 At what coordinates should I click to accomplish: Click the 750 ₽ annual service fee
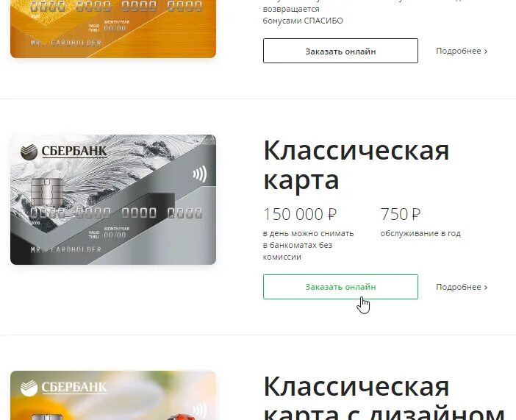pos(401,214)
